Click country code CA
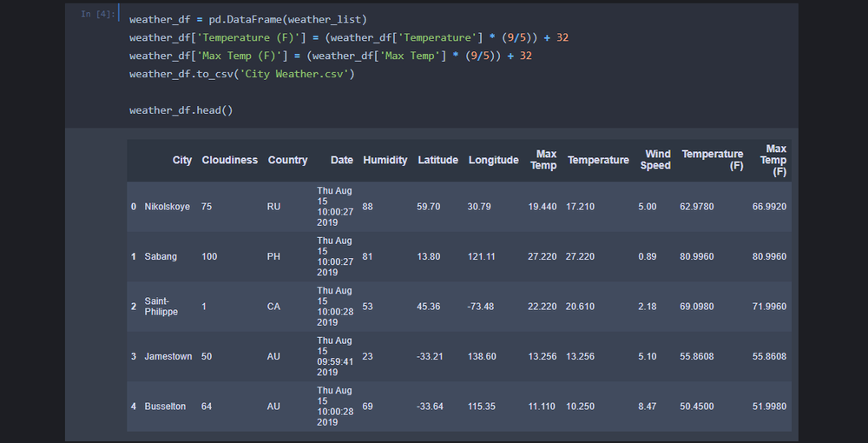Screen dimensions: 868x443 click(x=273, y=307)
